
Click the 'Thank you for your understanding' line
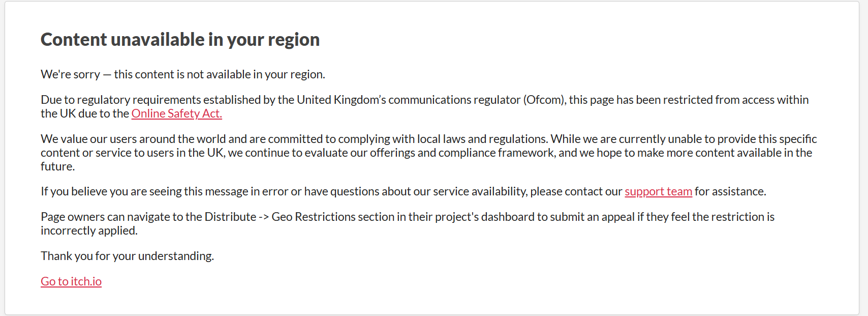tap(127, 256)
